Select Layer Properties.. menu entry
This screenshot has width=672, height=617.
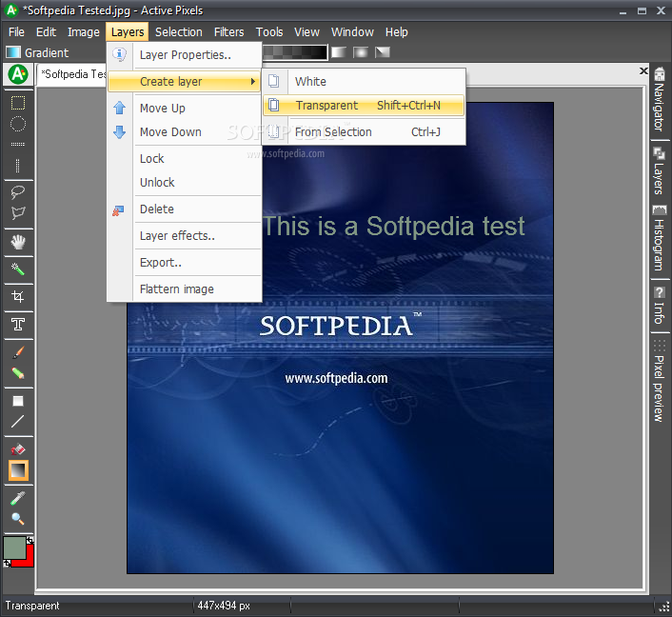pos(185,55)
